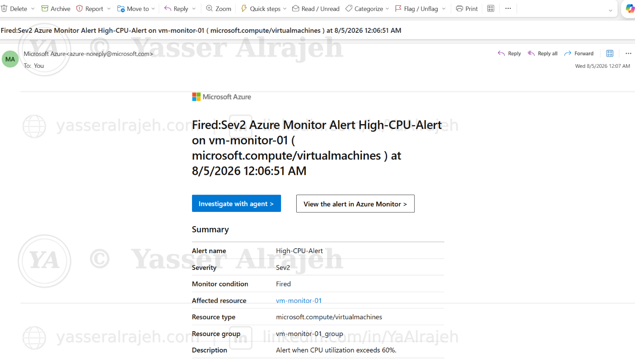Click sender address azure-noreply@microsoft.com
Image resolution: width=635 pixels, height=364 pixels.
pyautogui.click(x=110, y=54)
